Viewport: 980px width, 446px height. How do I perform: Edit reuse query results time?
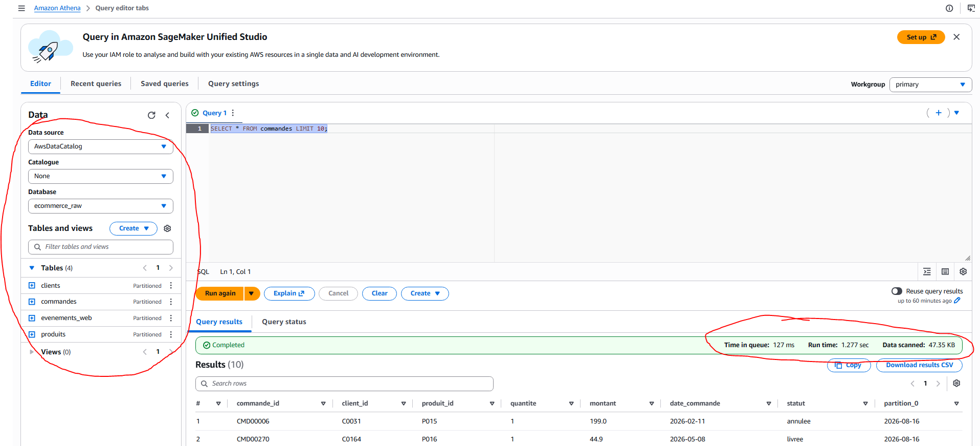[x=957, y=301]
